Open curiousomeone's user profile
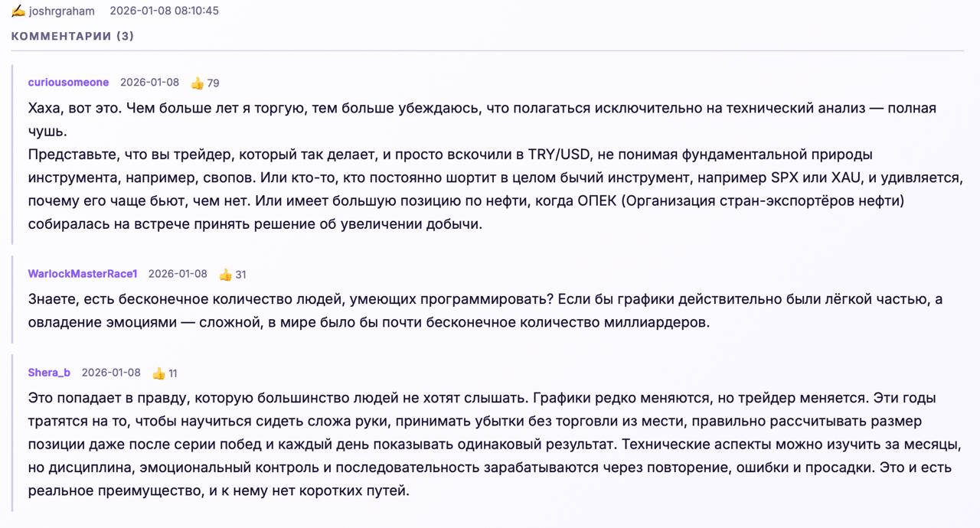Image resolution: width=980 pixels, height=528 pixels. click(x=68, y=83)
